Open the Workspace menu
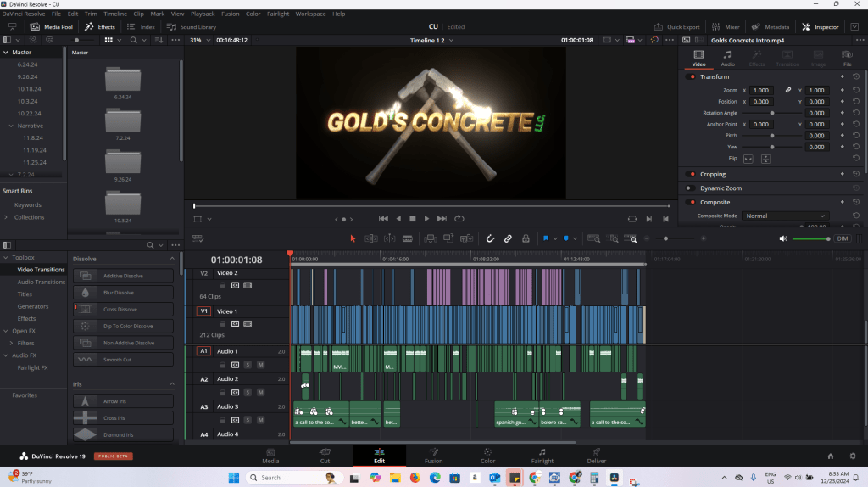Screen dimensions: 868x487 click(310, 14)
